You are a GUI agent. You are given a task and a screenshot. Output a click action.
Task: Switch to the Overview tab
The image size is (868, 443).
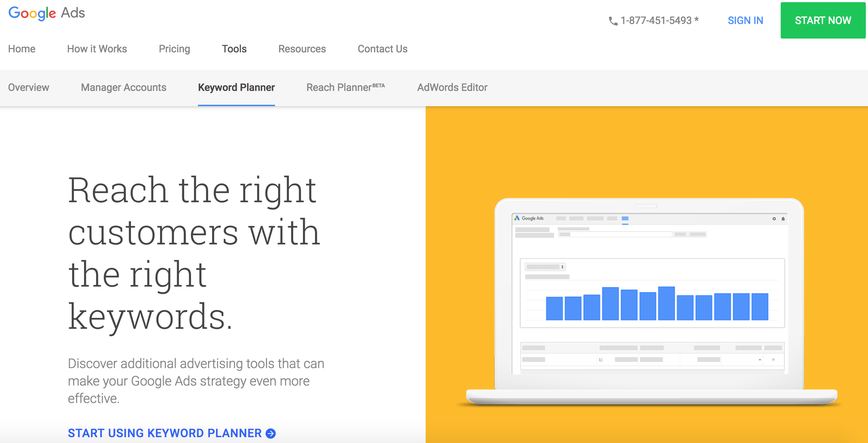click(x=28, y=87)
